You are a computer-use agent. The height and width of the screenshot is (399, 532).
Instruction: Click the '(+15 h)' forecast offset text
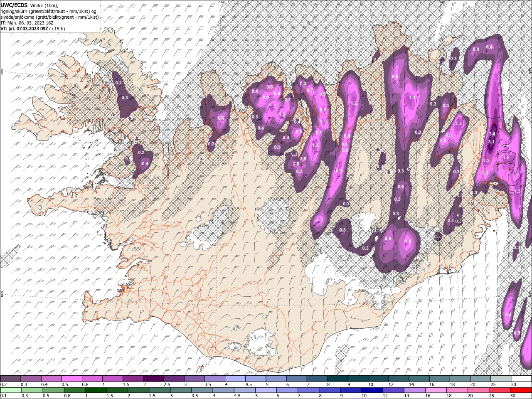57,29
